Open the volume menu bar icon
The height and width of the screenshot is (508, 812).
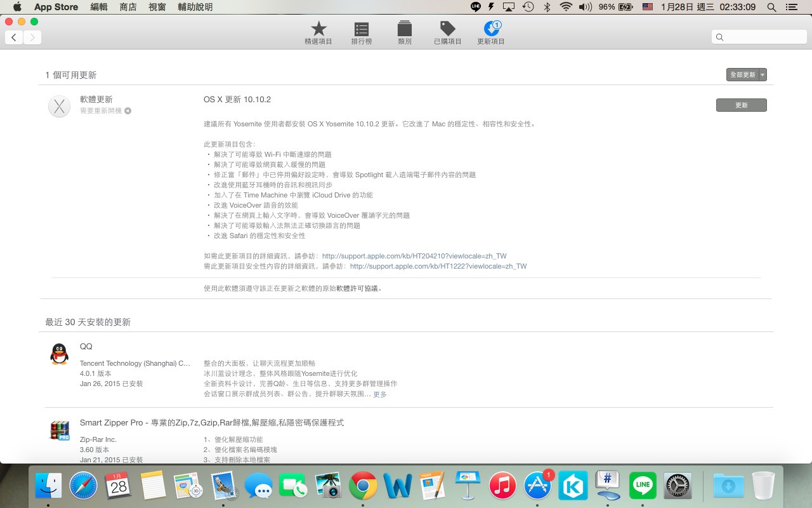586,7
